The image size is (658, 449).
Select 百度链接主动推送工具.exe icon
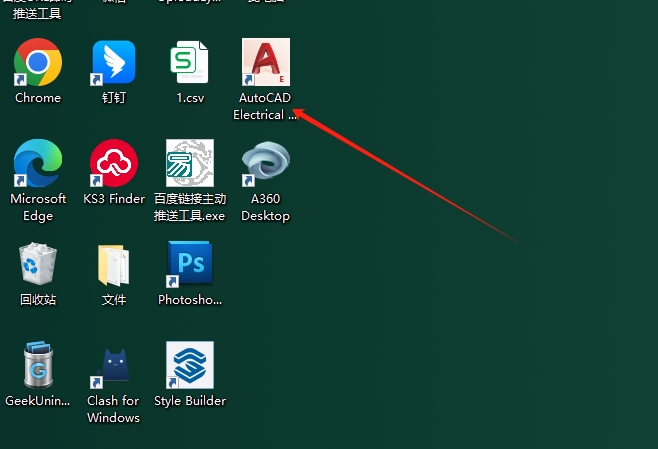coord(190,163)
